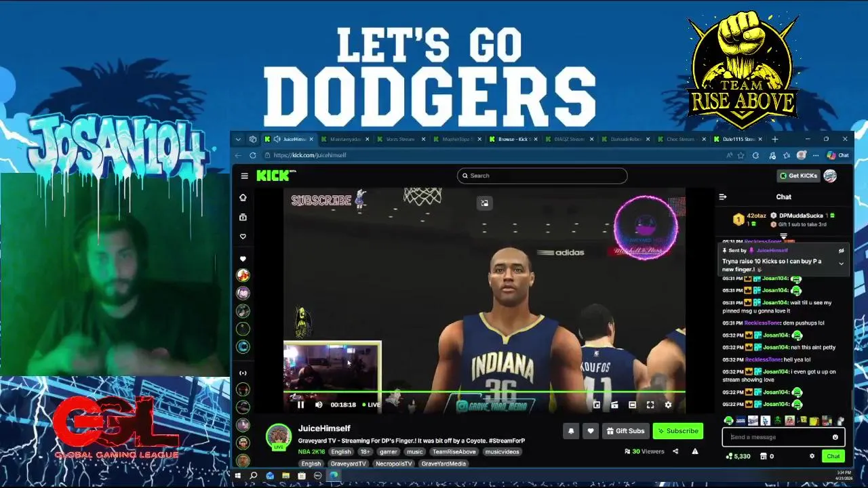
Task: Open emote picker in message box
Action: point(835,437)
